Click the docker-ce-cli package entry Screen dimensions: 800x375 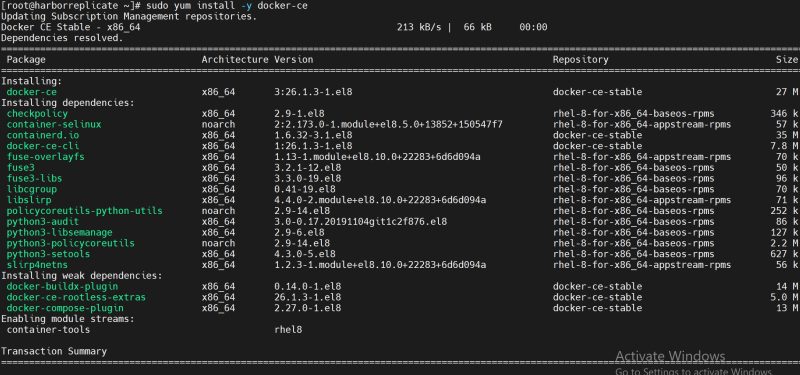(x=43, y=146)
